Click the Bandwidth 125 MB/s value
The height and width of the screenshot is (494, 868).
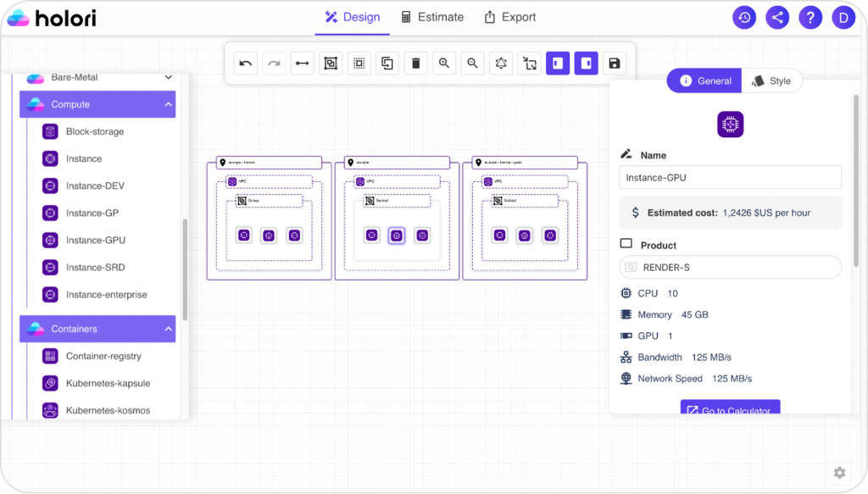(711, 358)
